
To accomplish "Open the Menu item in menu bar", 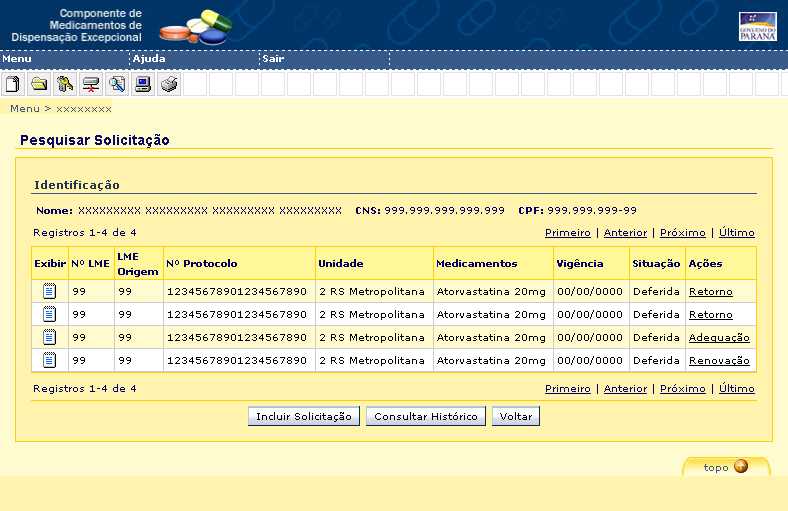I will [x=17, y=59].
